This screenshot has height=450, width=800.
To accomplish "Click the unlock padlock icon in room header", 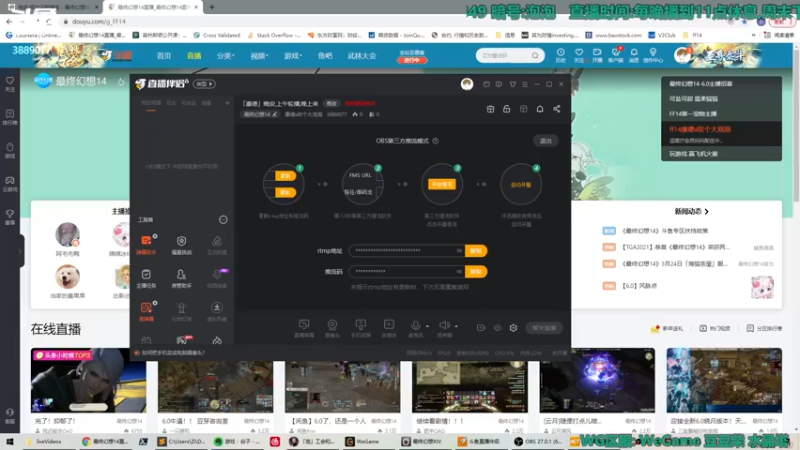I will (507, 109).
